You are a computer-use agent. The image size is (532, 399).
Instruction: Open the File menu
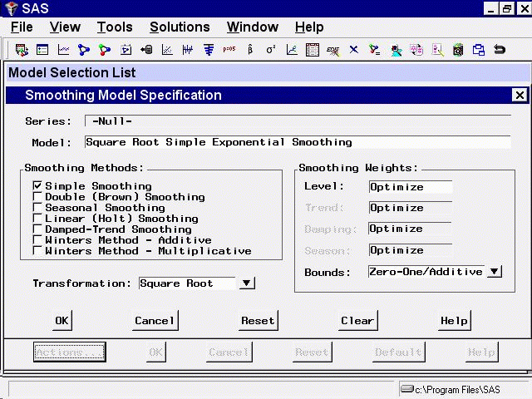22,27
